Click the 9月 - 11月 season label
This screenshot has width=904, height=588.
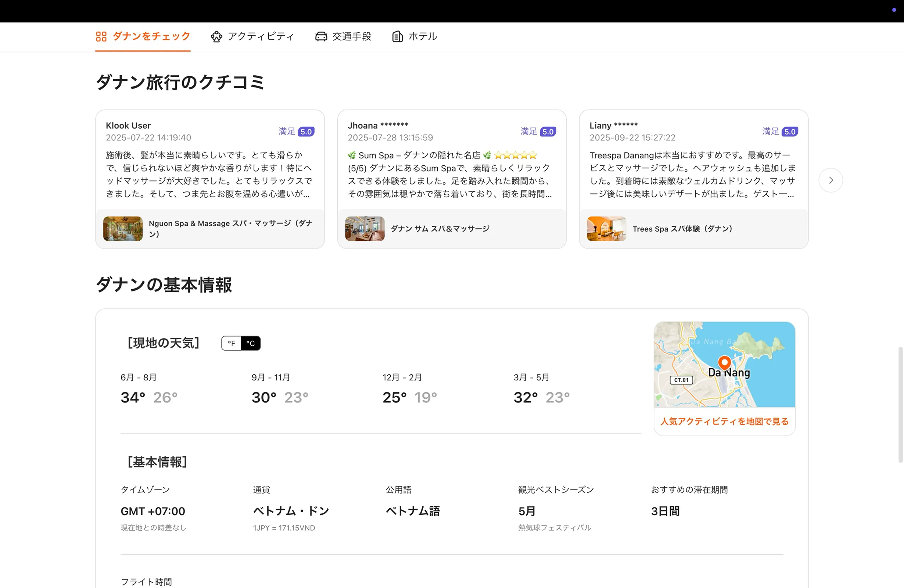271,377
